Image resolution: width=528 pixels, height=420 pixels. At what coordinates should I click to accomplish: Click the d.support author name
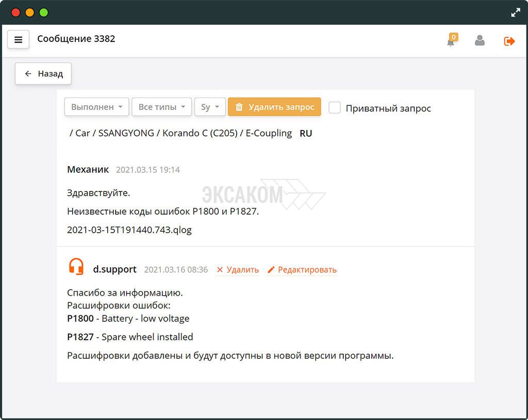(114, 269)
